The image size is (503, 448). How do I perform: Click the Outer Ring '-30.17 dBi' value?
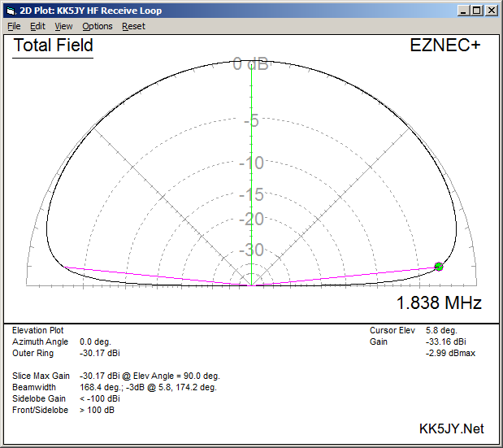coord(100,353)
